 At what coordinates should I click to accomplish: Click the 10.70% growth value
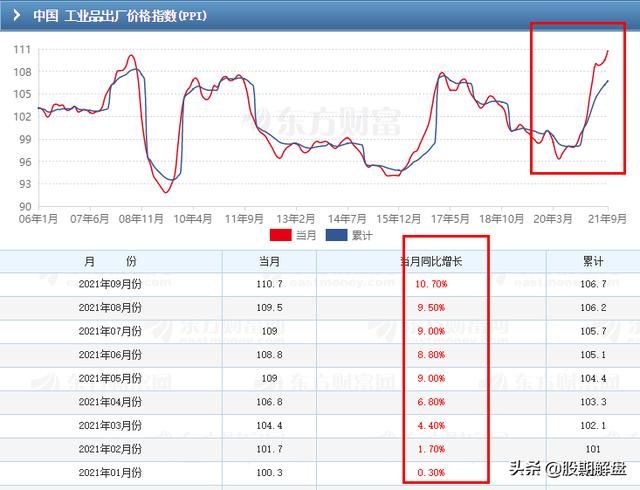pos(431,284)
